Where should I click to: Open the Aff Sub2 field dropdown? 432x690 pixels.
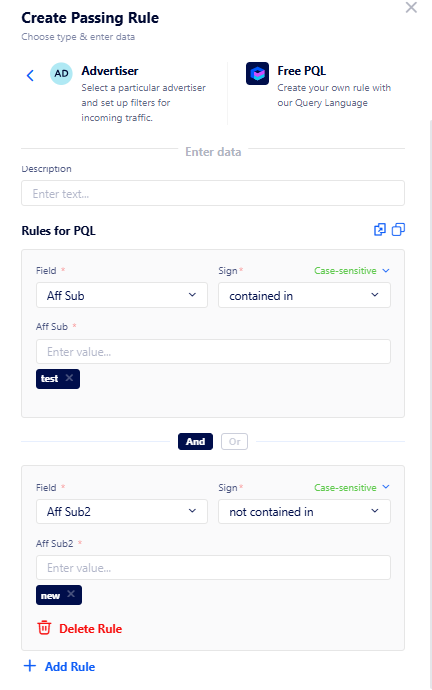click(x=122, y=511)
